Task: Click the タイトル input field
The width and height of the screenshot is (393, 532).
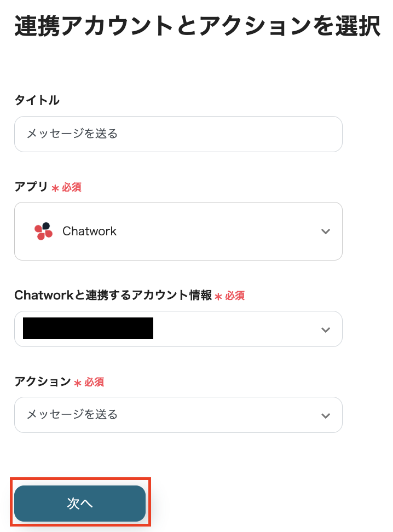Action: (x=178, y=134)
